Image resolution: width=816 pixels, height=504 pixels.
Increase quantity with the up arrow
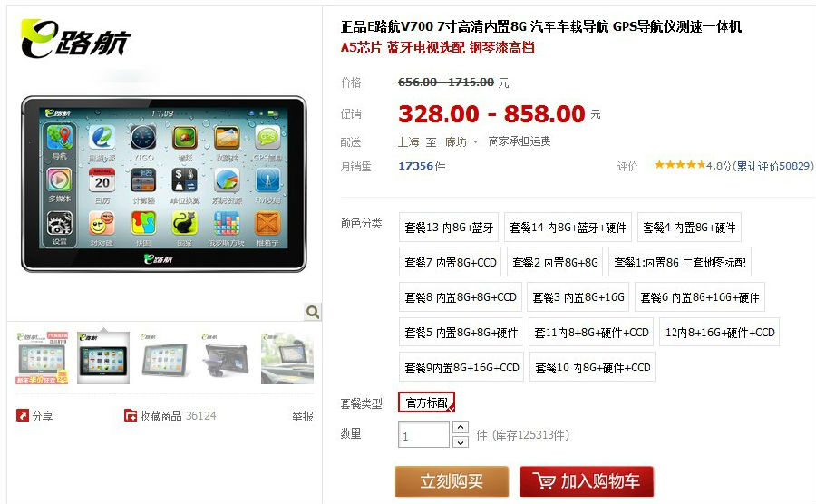[460, 427]
